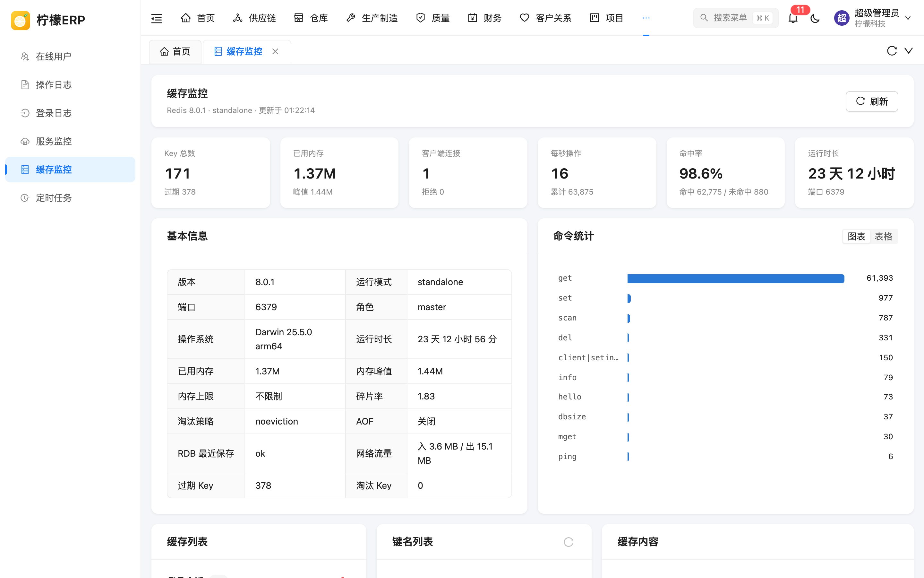The width and height of the screenshot is (924, 578).
Task: Switch command stats to 表格 view
Action: [x=884, y=236]
